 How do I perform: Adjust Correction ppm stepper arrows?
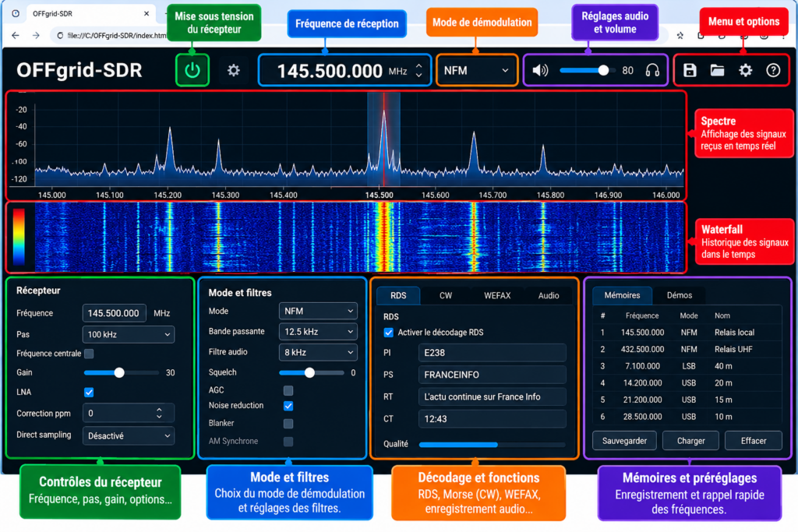(x=159, y=413)
